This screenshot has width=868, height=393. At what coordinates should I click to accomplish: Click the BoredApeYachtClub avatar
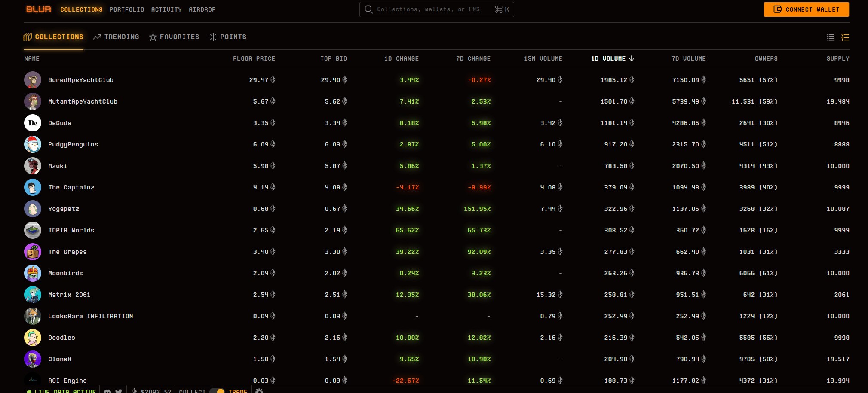pos(33,80)
